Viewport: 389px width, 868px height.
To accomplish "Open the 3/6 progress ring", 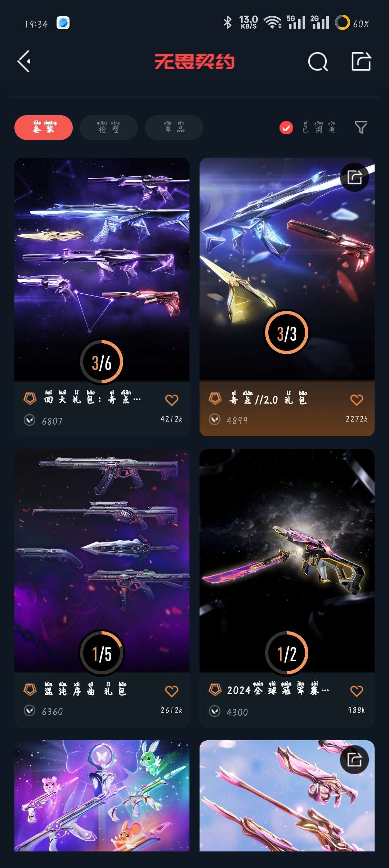I will (x=102, y=362).
